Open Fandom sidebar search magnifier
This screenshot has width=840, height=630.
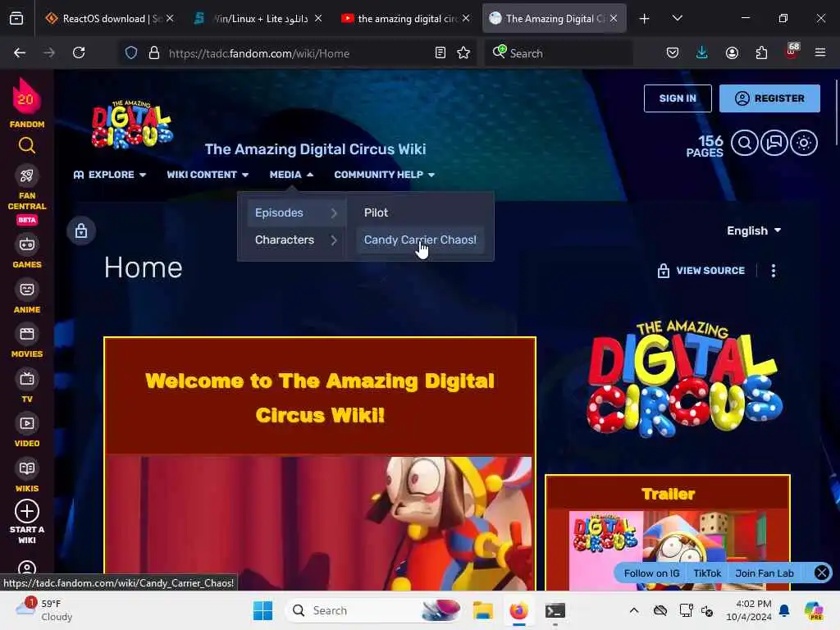point(27,145)
